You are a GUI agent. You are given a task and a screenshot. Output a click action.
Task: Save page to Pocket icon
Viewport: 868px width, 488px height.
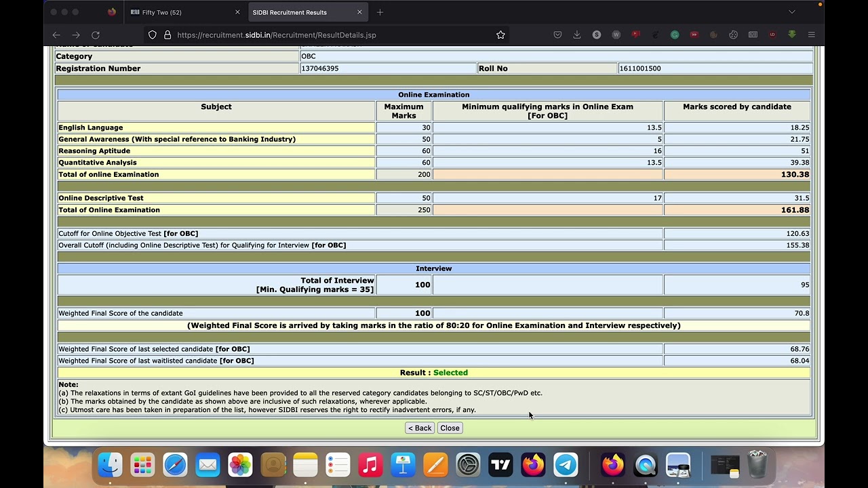point(557,35)
